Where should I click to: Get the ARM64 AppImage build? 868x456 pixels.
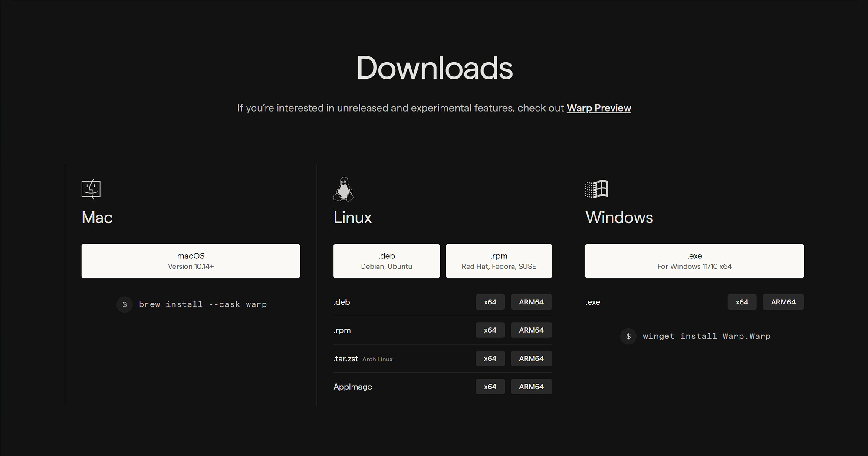(531, 387)
